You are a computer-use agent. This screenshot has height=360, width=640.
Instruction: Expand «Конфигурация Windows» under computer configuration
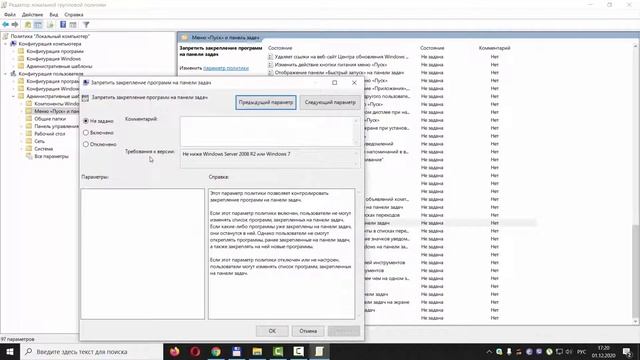[x=13, y=59]
